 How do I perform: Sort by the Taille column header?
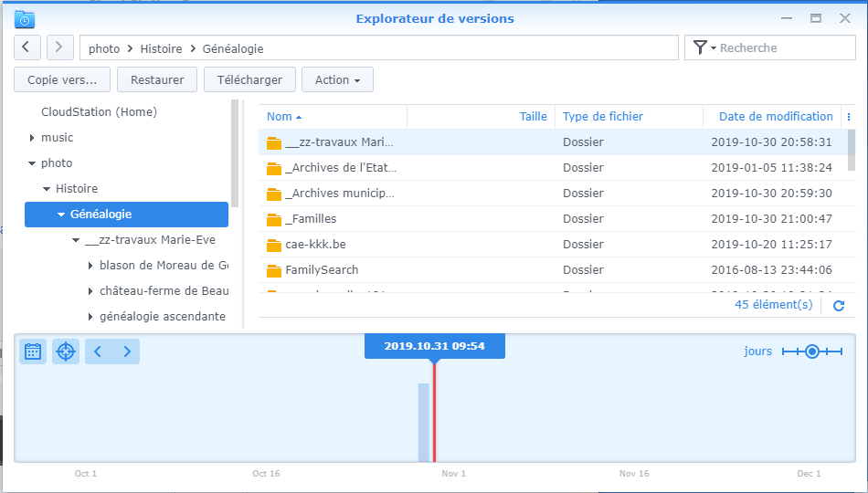click(x=481, y=117)
